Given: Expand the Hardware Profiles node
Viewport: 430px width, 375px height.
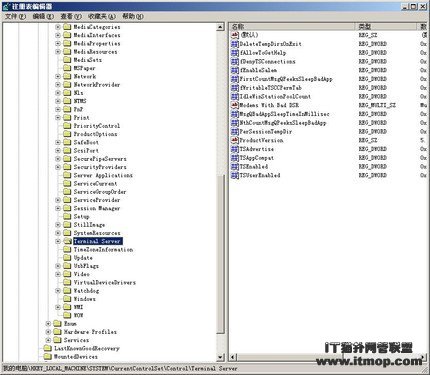Looking at the screenshot, I should [x=48, y=332].
